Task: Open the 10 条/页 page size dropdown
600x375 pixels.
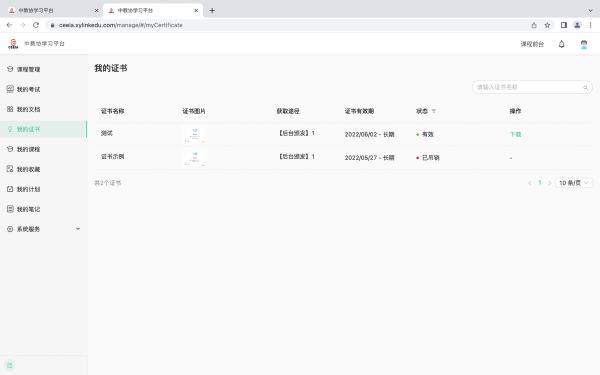Action: click(574, 183)
